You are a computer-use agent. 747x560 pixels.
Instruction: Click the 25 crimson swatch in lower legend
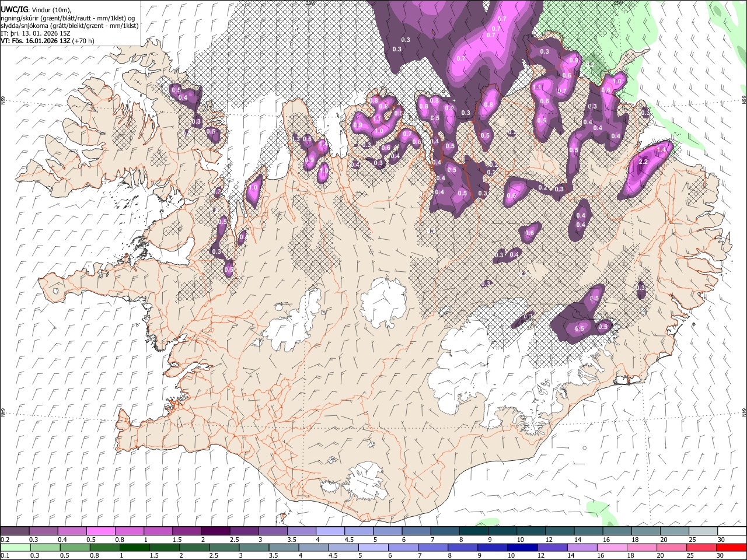[x=701, y=547]
